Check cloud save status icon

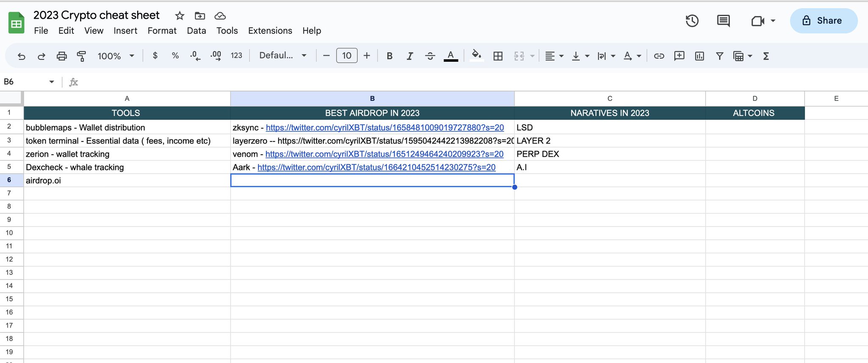(x=220, y=16)
